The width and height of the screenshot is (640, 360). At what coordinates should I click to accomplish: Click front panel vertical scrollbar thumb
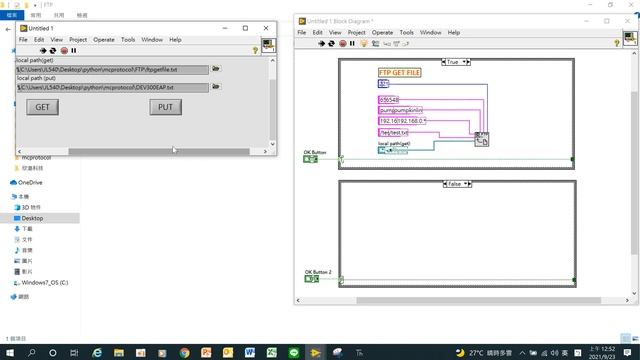272,109
